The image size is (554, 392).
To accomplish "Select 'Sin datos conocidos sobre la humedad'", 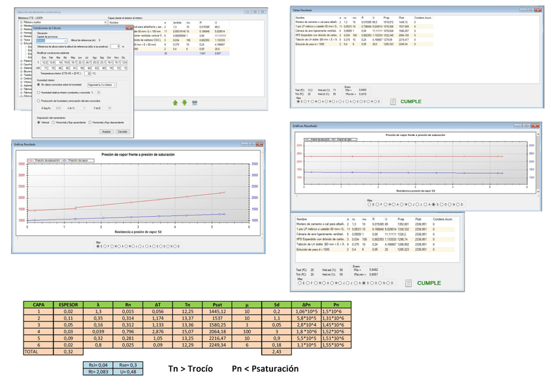I will [39, 85].
